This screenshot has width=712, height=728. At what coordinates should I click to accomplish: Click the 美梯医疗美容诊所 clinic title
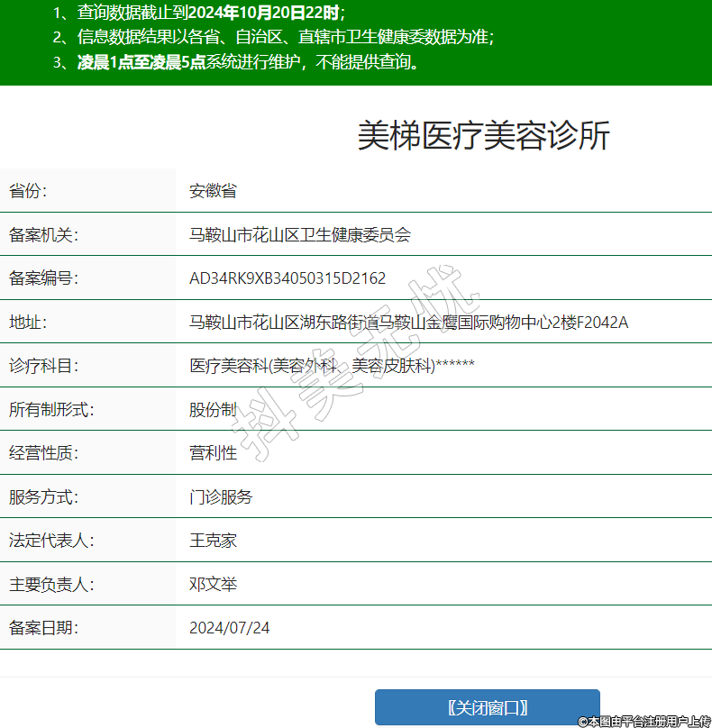click(484, 136)
